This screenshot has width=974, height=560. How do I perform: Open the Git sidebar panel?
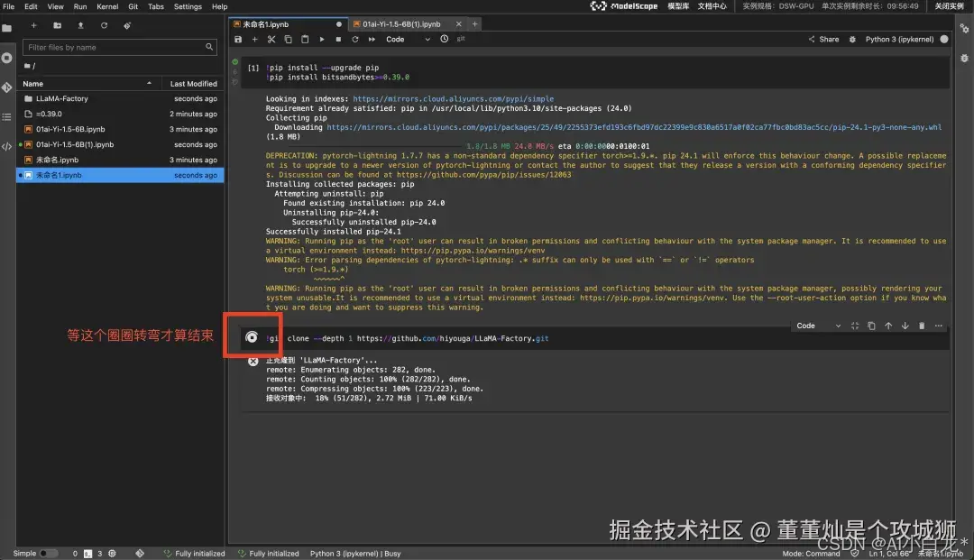(x=7, y=87)
